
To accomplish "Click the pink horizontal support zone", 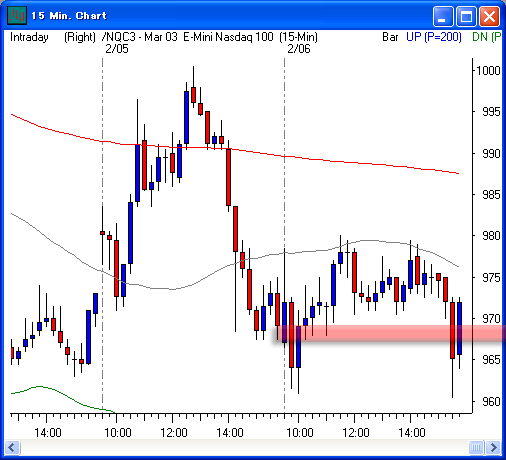I will point(390,333).
